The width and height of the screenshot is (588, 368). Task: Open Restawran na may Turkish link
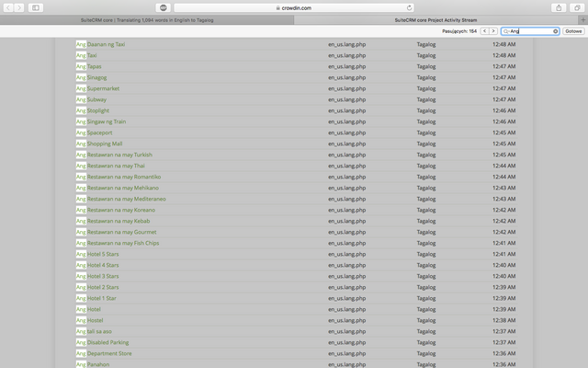pyautogui.click(x=114, y=155)
